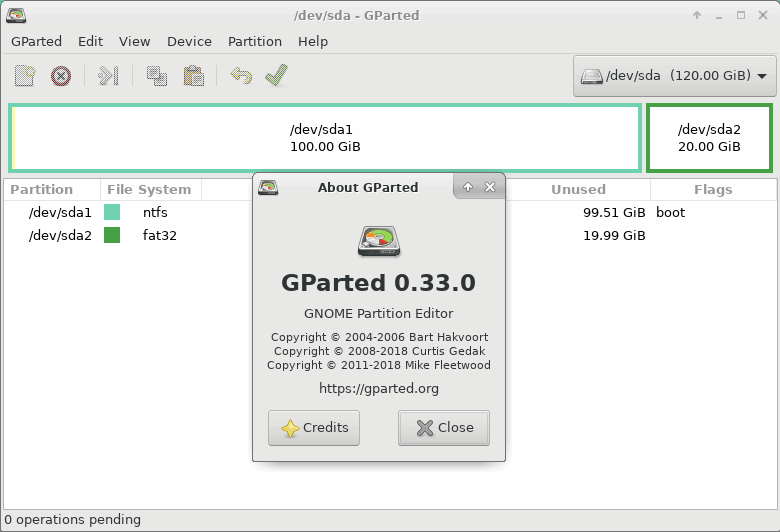The height and width of the screenshot is (532, 780).
Task: Click the Unused column header
Action: click(578, 190)
